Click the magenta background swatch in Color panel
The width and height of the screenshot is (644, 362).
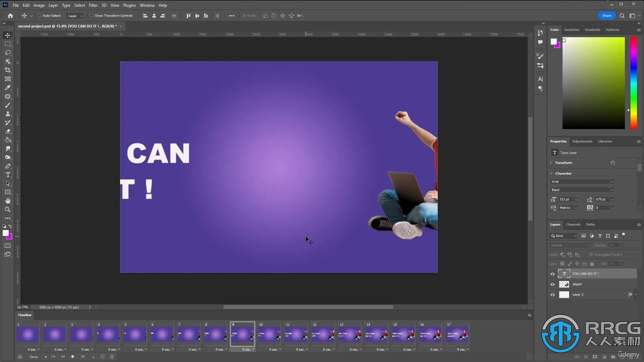pos(557,45)
